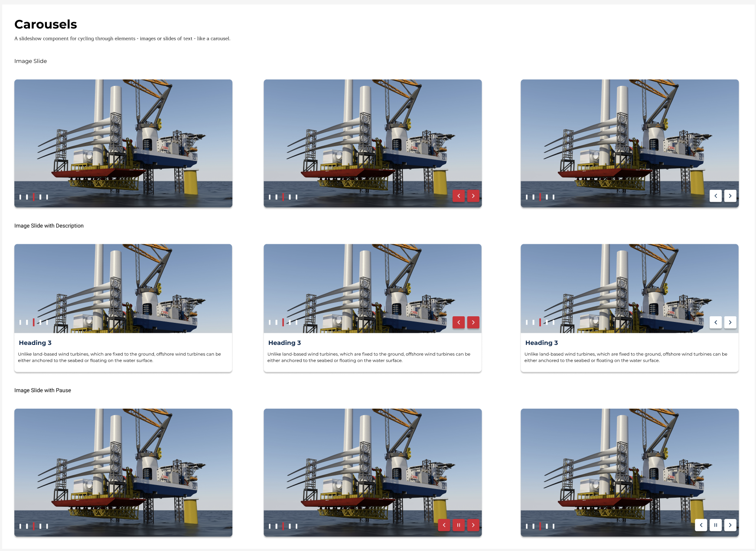Click white previous arrow in Image Slide section
The image size is (756, 551).
[716, 196]
